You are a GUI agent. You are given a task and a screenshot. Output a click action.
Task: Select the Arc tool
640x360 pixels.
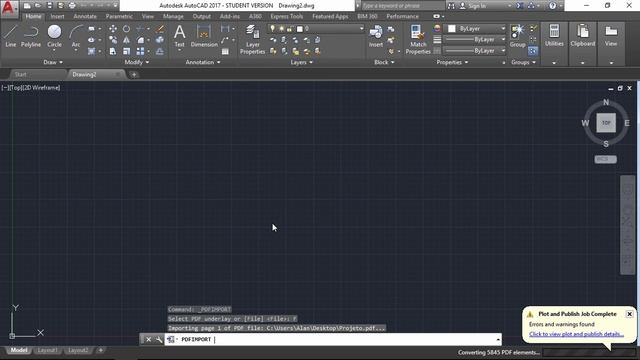[76, 36]
